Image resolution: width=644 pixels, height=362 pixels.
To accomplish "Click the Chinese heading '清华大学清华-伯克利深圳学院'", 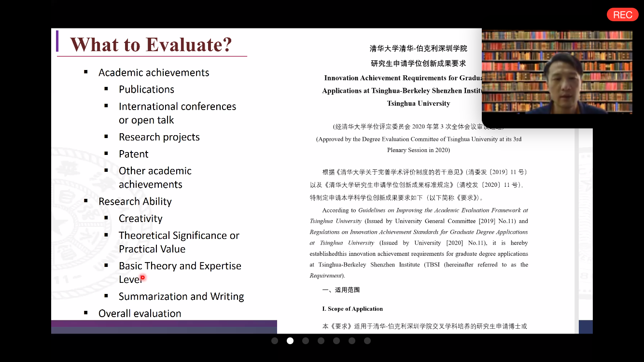I will point(419,48).
